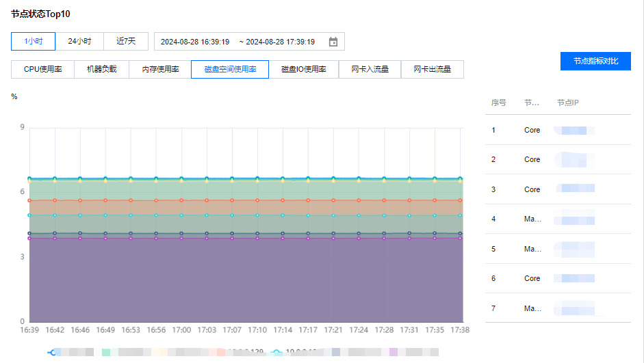The height and width of the screenshot is (363, 644).
Task: Open node IP link in row 1
Action: [x=574, y=130]
